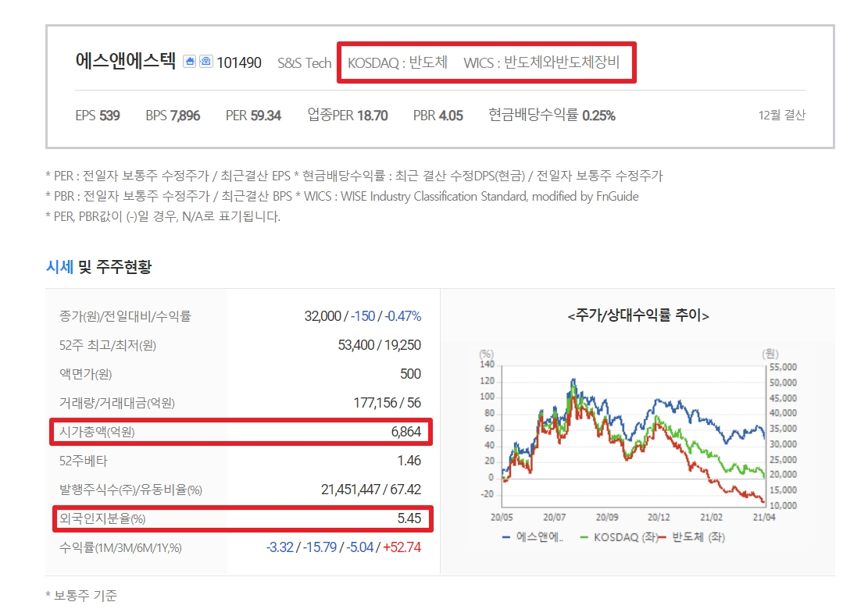The width and height of the screenshot is (868, 609).
Task: Click the market cap value 6,864
Action: 406,432
